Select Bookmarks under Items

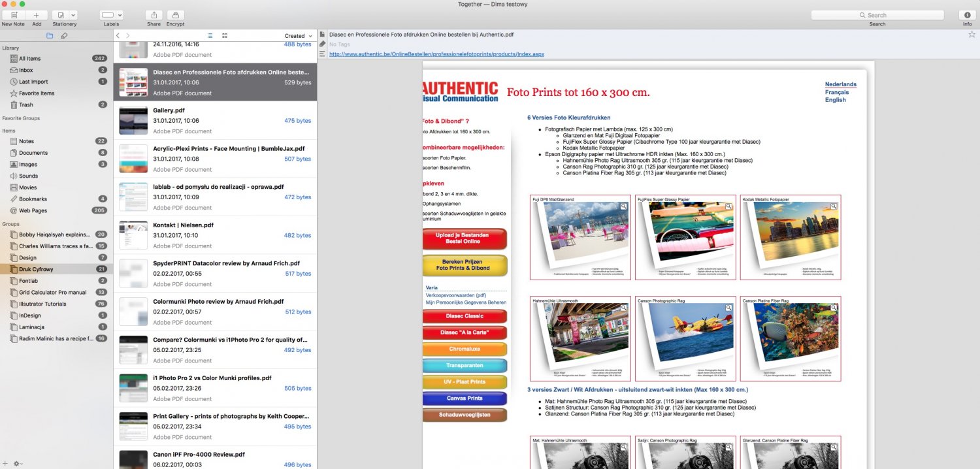click(56, 199)
